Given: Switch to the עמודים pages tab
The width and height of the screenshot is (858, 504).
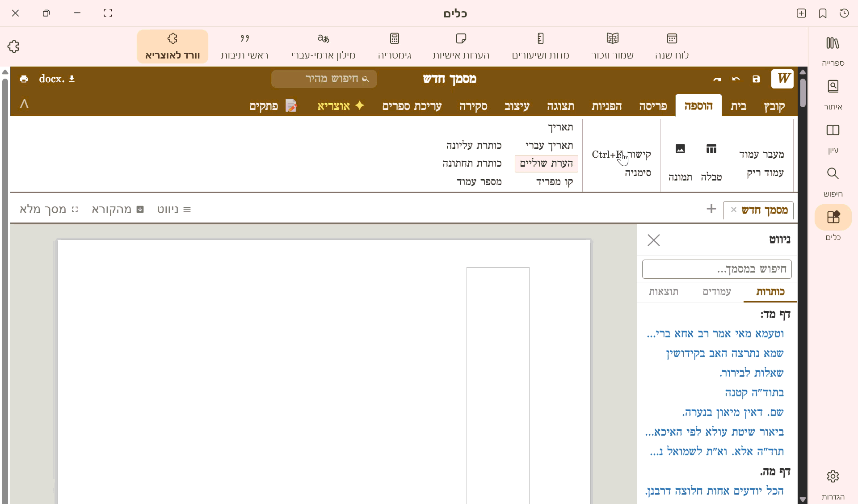Looking at the screenshot, I should [x=717, y=292].
